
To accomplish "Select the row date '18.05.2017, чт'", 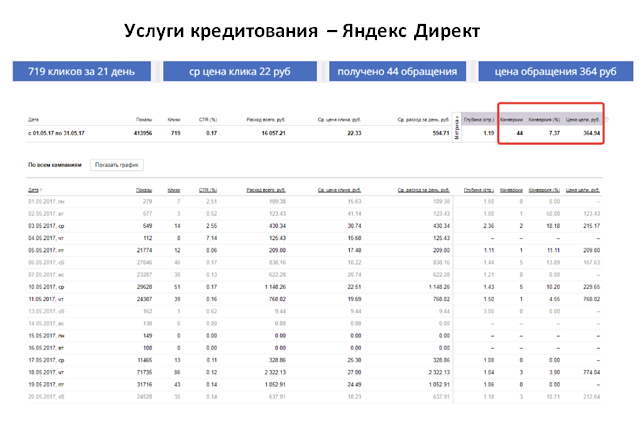I will point(46,372).
